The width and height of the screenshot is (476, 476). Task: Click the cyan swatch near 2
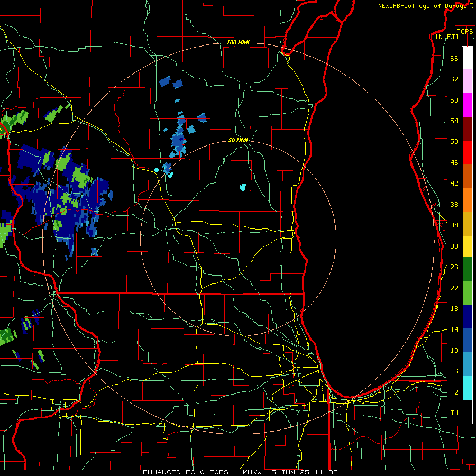click(x=467, y=388)
